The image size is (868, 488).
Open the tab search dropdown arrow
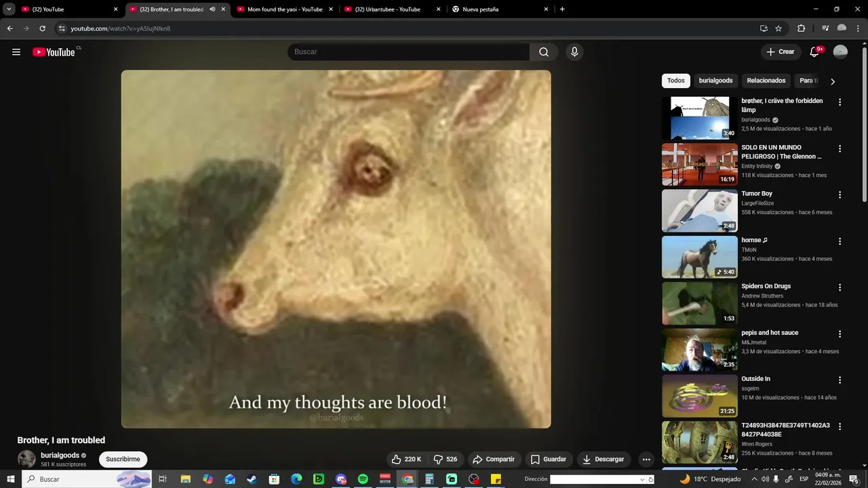(x=9, y=9)
